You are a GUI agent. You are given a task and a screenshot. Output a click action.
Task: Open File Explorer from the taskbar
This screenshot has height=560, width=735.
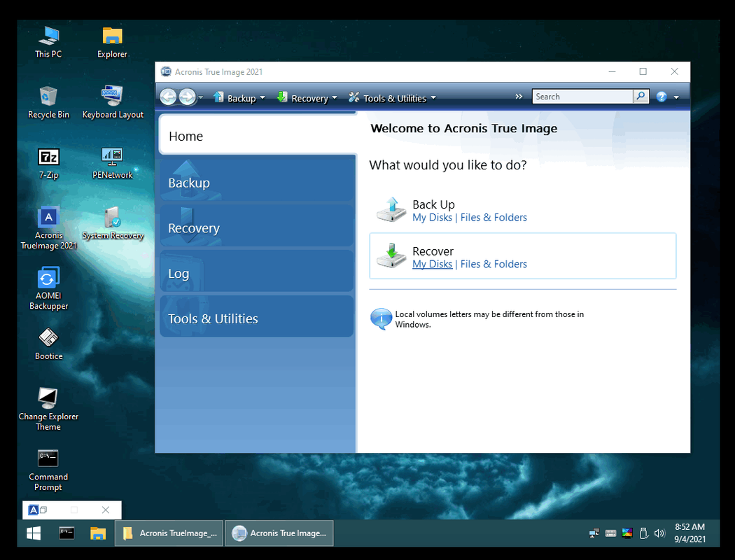pos(98,533)
